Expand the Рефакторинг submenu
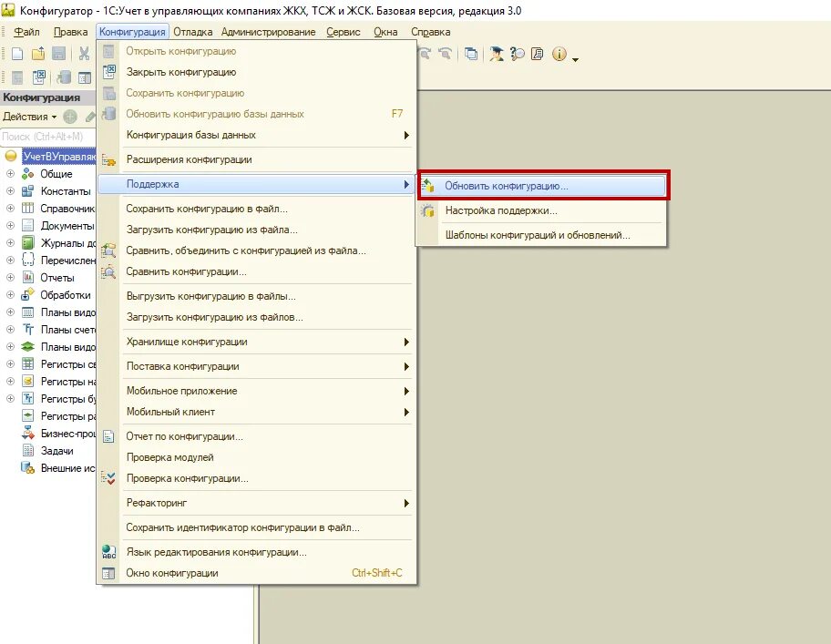This screenshot has width=831, height=644. [x=256, y=503]
